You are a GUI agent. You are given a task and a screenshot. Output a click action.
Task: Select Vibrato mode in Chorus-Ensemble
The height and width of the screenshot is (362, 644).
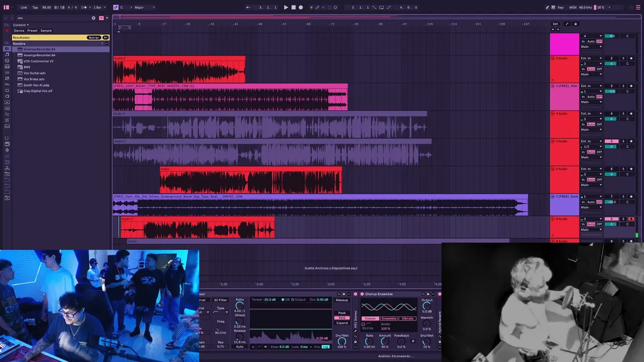(408, 319)
